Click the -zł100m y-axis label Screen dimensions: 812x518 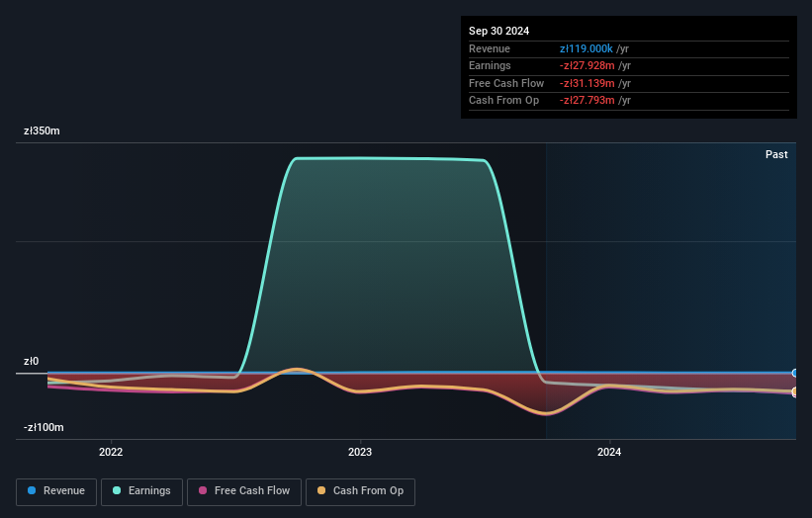click(44, 427)
